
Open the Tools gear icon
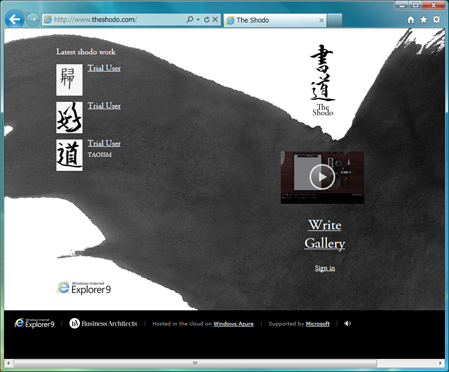tap(436, 20)
